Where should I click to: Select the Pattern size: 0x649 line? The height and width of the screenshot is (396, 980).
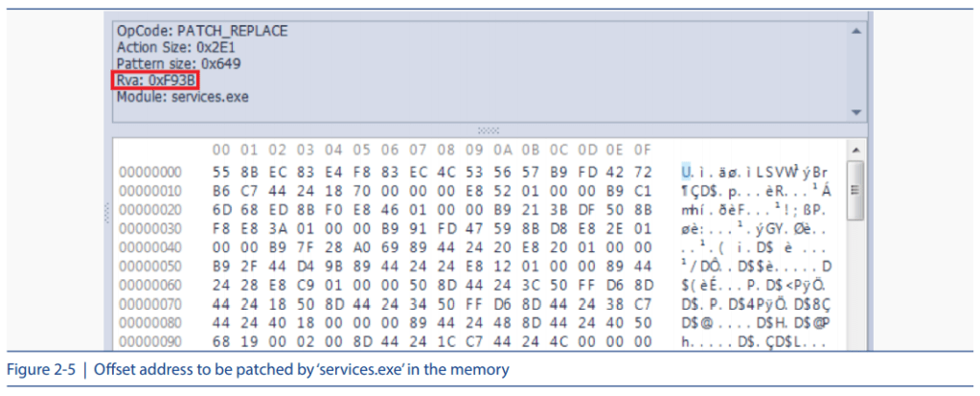click(178, 64)
